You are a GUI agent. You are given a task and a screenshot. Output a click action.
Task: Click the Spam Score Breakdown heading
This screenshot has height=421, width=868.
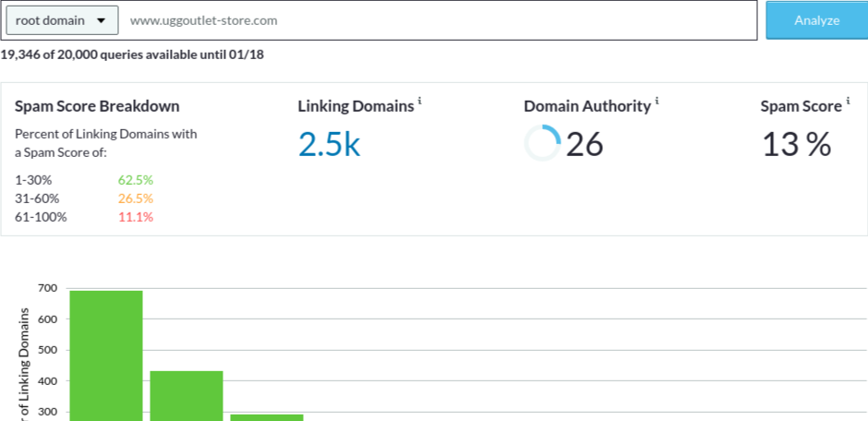tap(97, 106)
